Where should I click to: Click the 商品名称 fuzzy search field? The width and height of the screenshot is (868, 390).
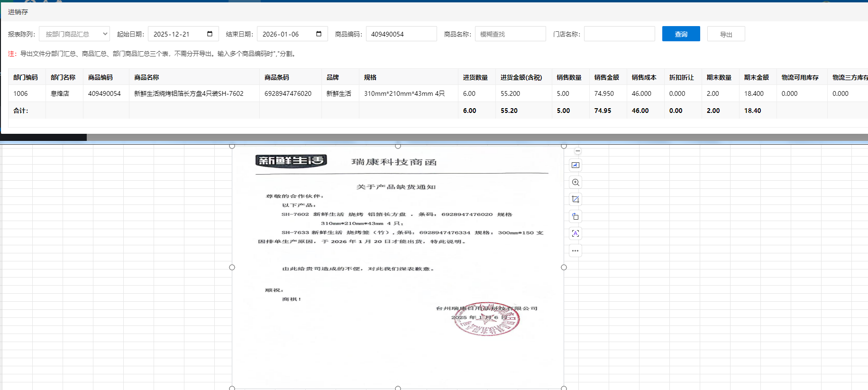point(510,34)
